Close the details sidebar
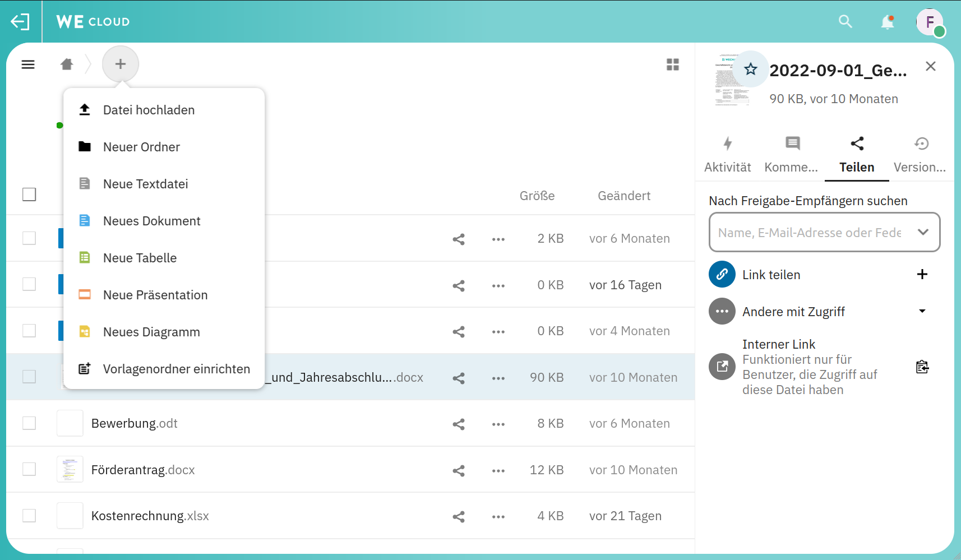Image resolution: width=961 pixels, height=560 pixels. point(931,66)
